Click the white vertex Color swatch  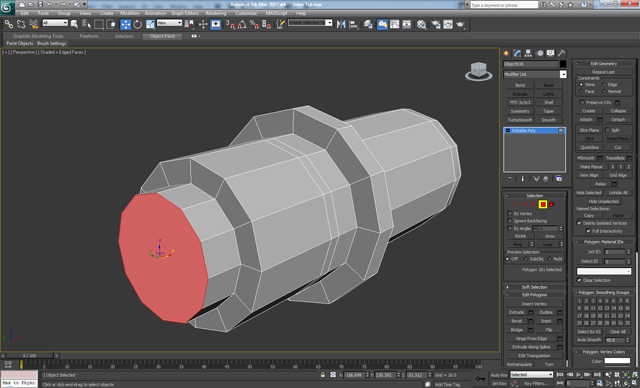(x=617, y=361)
